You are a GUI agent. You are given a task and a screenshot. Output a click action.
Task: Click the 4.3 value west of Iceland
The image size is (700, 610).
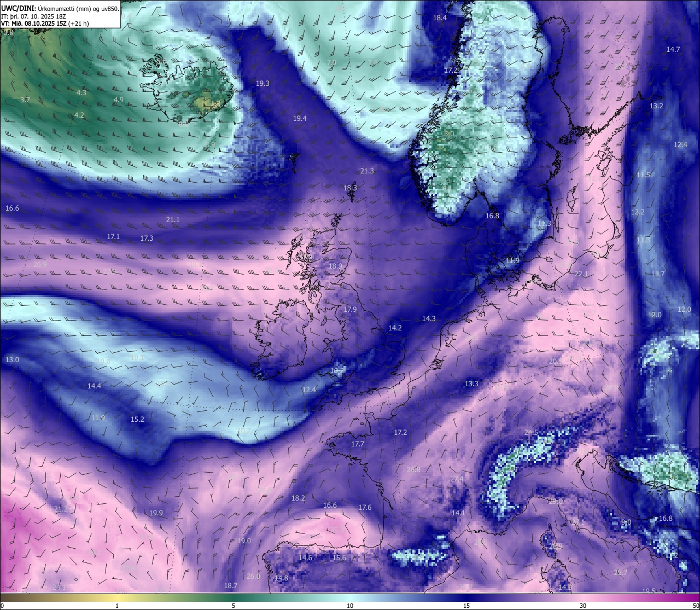(81, 92)
